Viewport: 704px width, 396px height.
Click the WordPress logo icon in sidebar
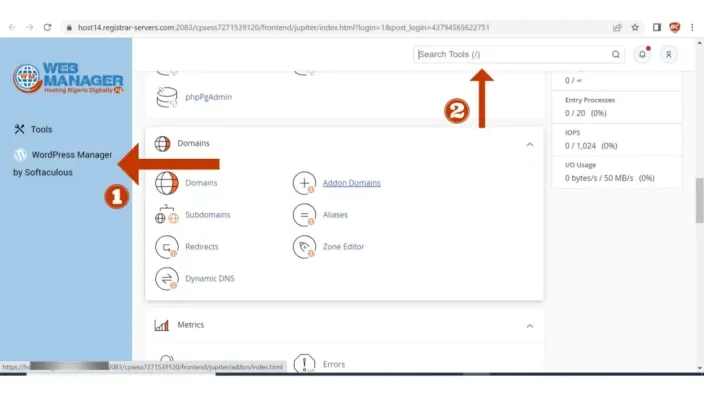(x=20, y=154)
